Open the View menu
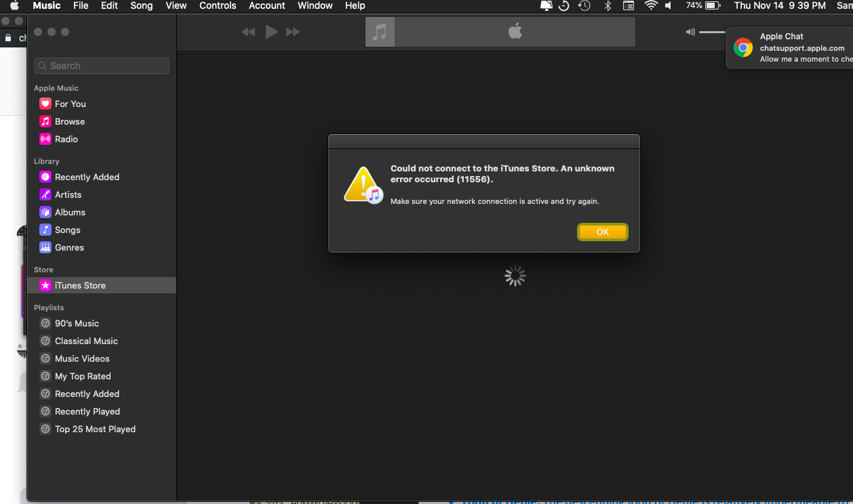This screenshot has height=504, width=853. pyautogui.click(x=176, y=5)
